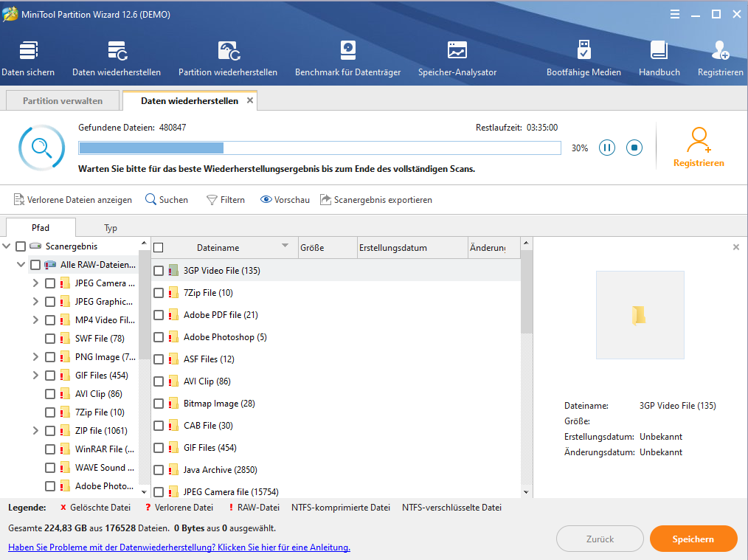Image resolution: width=748 pixels, height=560 pixels.
Task: Select the Daten wiederherstellen tab
Action: pos(190,100)
